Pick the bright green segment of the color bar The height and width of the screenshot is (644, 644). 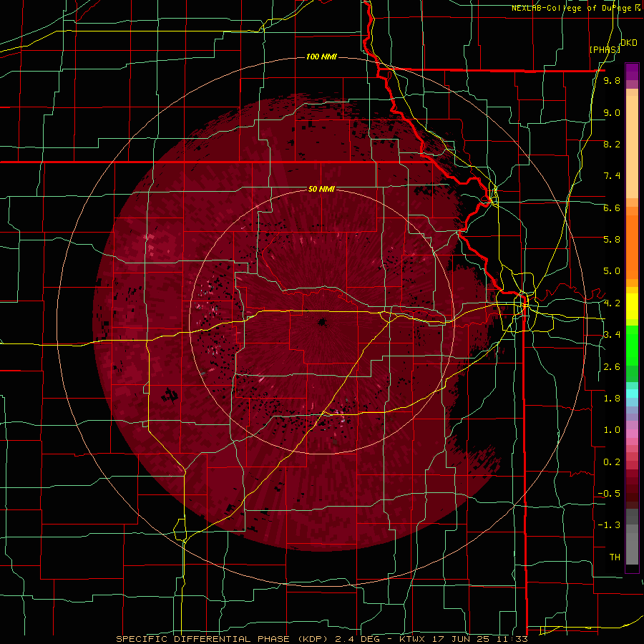[x=632, y=347]
